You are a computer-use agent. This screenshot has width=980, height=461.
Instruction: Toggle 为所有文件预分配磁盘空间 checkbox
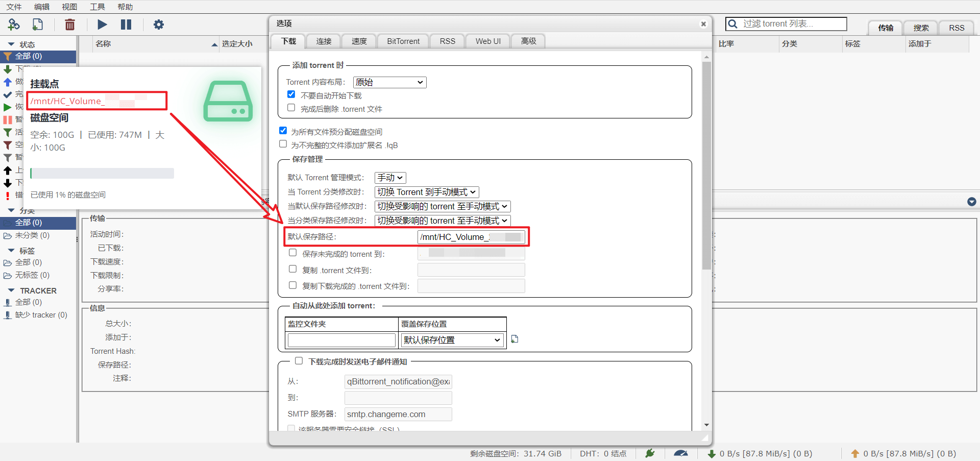point(283,131)
